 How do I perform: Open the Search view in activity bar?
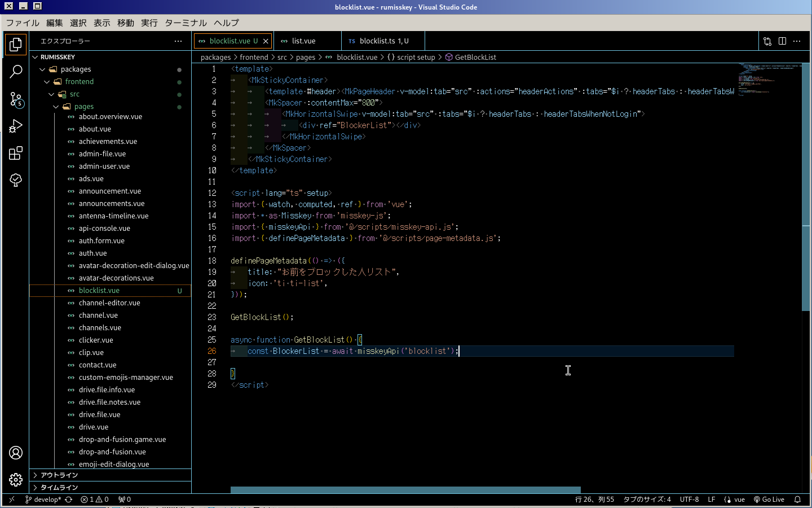pos(16,72)
